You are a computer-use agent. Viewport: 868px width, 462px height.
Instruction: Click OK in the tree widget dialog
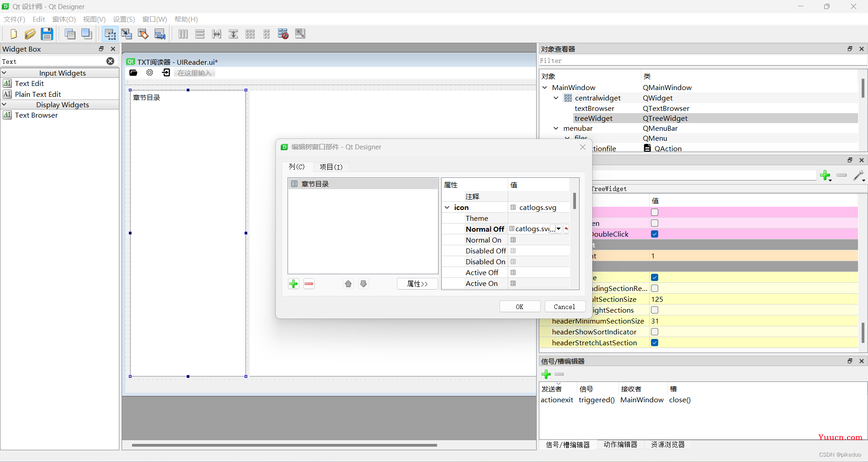click(x=520, y=306)
